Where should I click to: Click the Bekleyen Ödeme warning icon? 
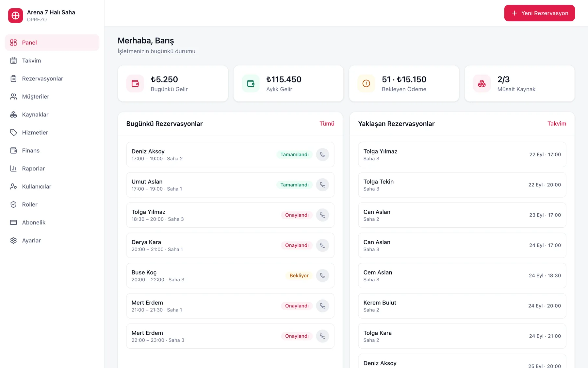click(366, 83)
